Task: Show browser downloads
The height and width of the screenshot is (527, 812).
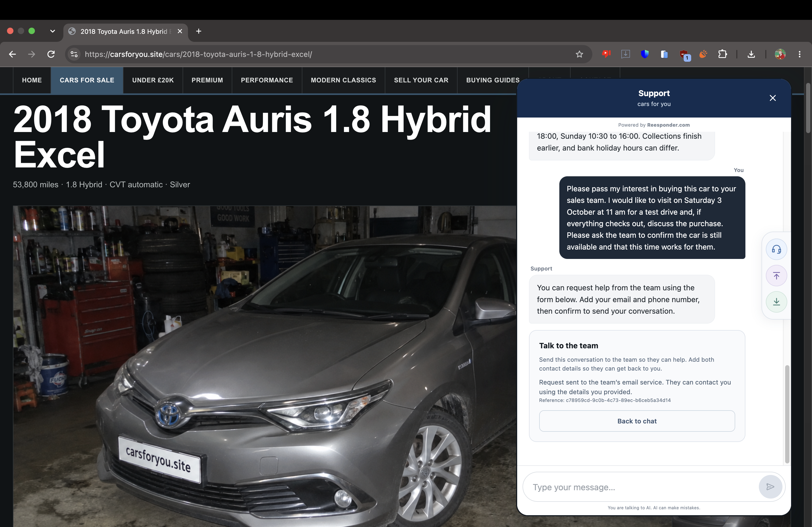Action: click(x=751, y=54)
